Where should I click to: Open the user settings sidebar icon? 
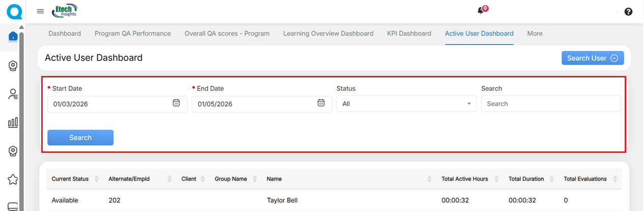[13, 94]
